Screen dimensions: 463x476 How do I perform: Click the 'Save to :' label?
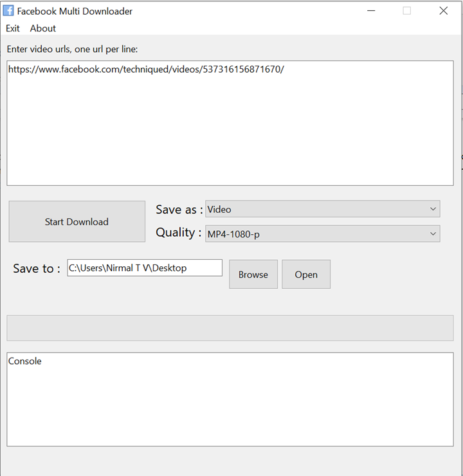click(x=37, y=268)
